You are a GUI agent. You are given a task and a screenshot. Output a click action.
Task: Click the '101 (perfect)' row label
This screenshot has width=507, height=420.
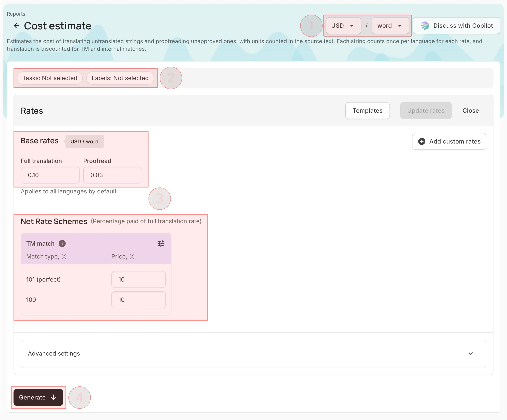point(44,279)
